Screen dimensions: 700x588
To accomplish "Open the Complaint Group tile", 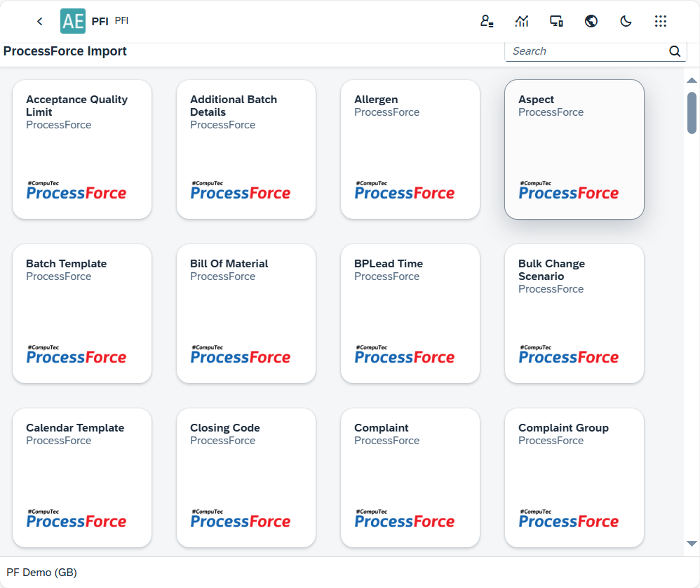I will pyautogui.click(x=574, y=477).
